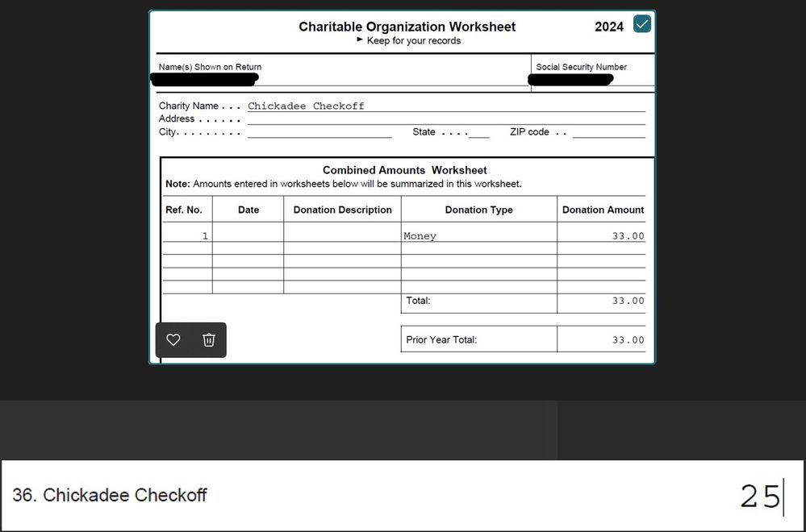Click the "36. Chickadee Checkoff" line label

[x=110, y=495]
